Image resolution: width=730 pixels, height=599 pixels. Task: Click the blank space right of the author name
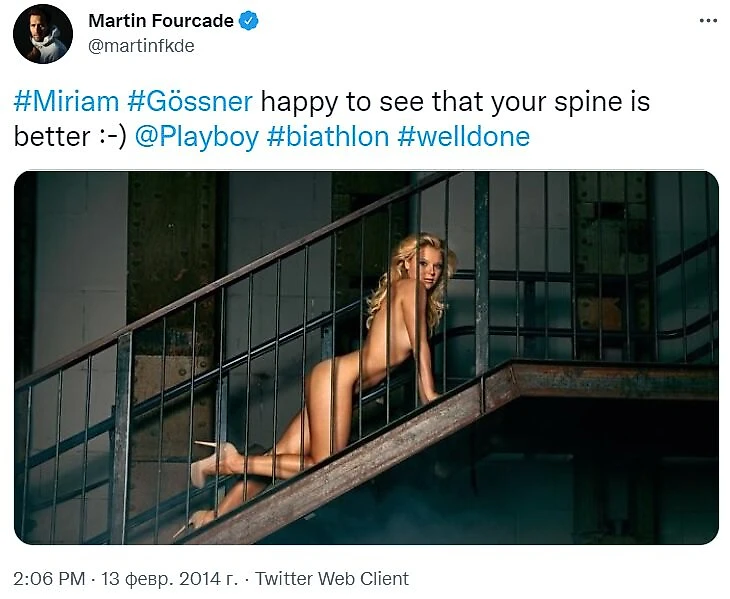pyautogui.click(x=450, y=21)
